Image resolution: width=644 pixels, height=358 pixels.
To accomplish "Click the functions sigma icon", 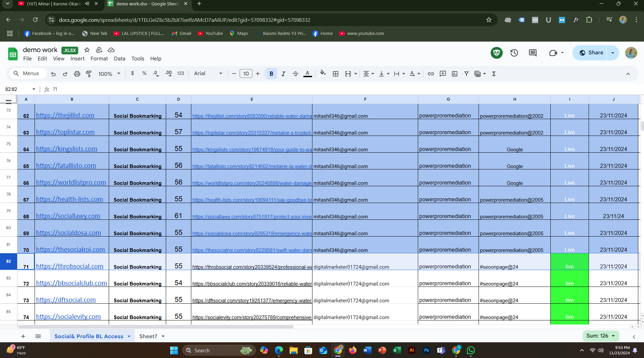I will coord(494,74).
